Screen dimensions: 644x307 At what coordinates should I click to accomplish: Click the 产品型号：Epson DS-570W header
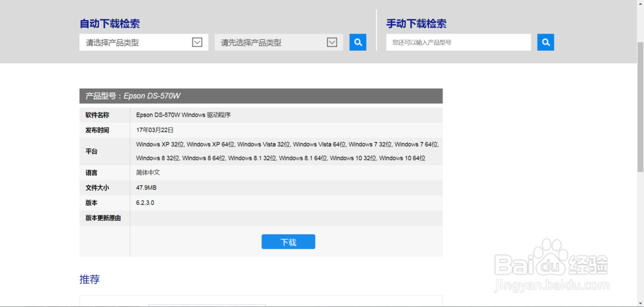pyautogui.click(x=261, y=96)
